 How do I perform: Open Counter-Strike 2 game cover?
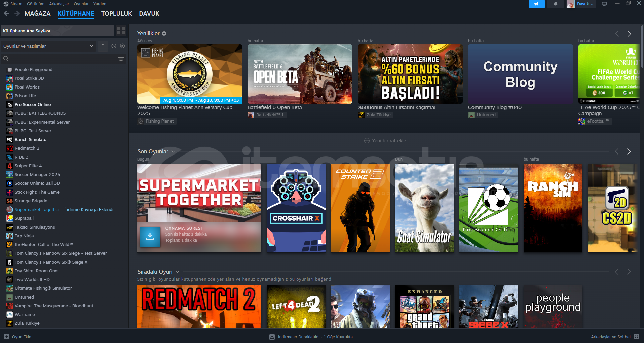click(360, 208)
